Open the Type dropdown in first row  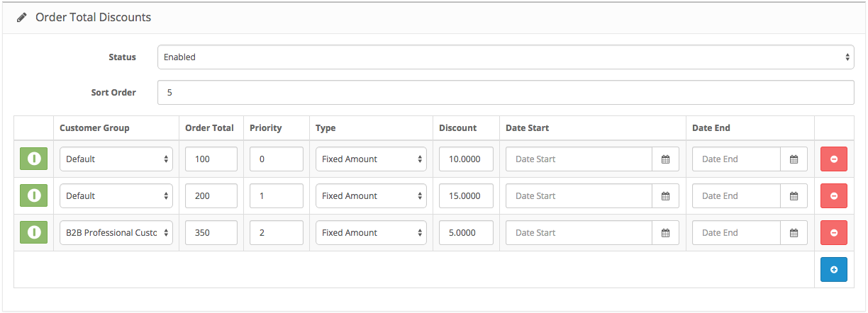click(x=371, y=159)
